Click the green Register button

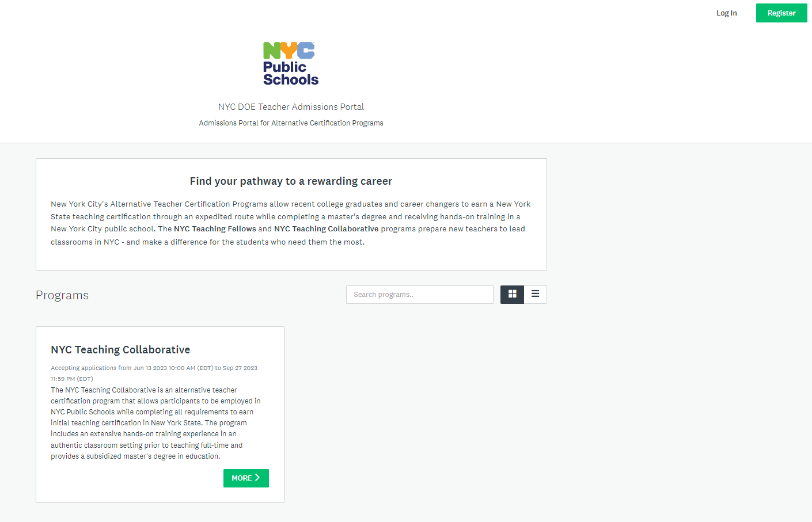(x=781, y=13)
